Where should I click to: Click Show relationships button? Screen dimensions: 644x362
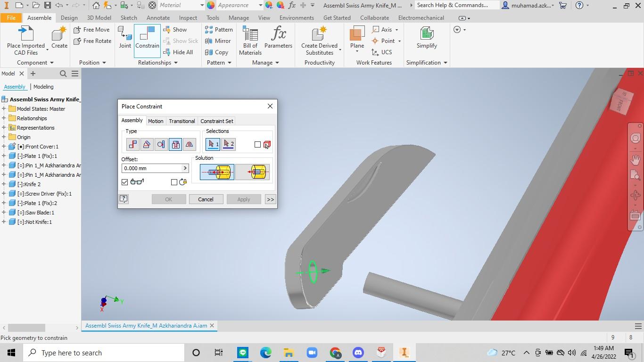[175, 30]
